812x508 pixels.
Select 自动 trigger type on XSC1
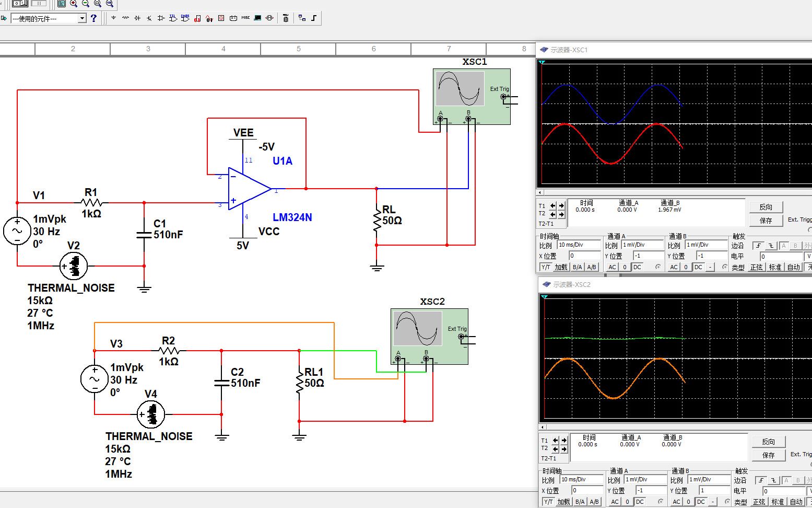coord(793,267)
